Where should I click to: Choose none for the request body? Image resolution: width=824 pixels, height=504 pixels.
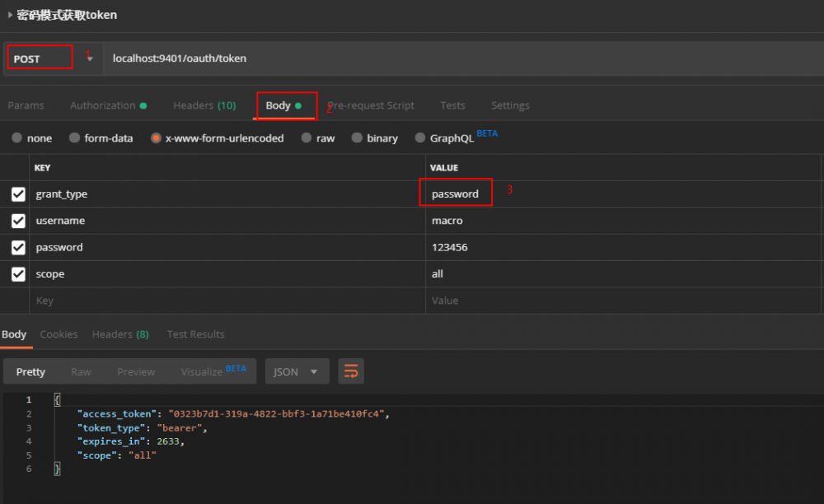click(18, 138)
